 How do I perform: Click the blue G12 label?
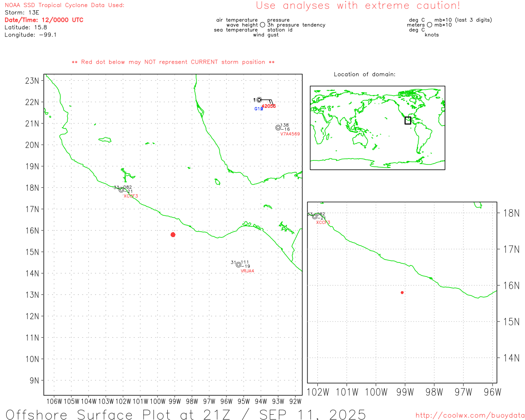(x=258, y=109)
